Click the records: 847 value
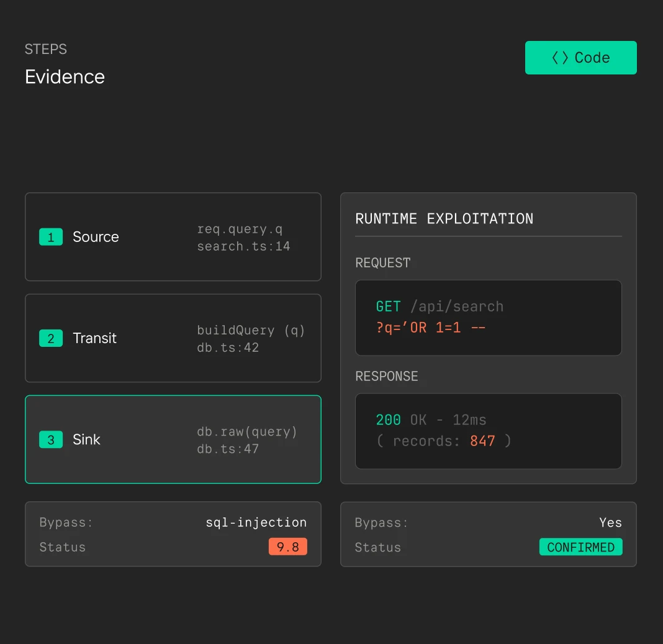The image size is (663, 644). pos(444,441)
